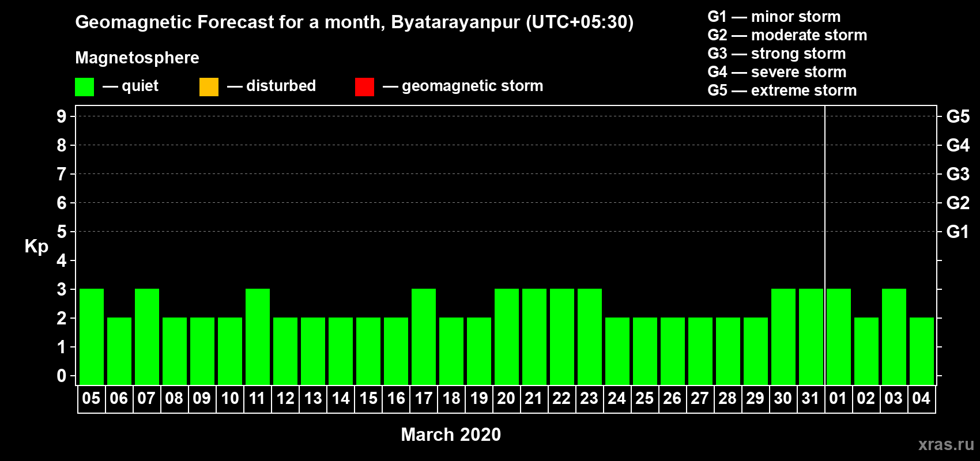980x461 pixels.
Task: Click the Kp value 0 on the y-axis
Action: pyautogui.click(x=62, y=376)
